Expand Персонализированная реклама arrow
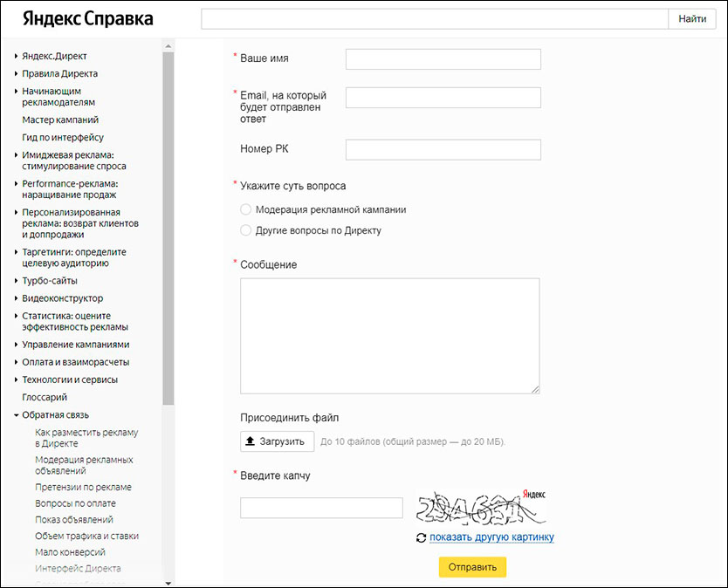 pyautogui.click(x=17, y=213)
